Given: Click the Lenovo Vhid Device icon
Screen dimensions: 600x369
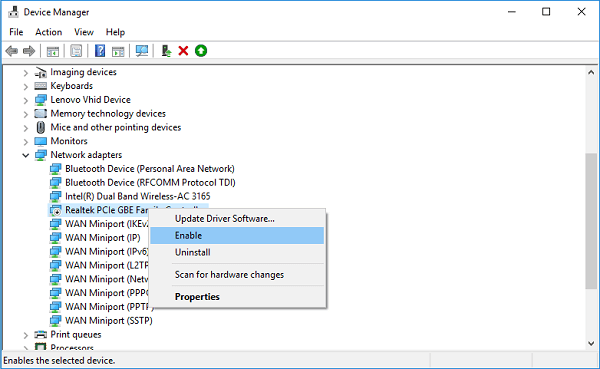Looking at the screenshot, I should [x=41, y=100].
